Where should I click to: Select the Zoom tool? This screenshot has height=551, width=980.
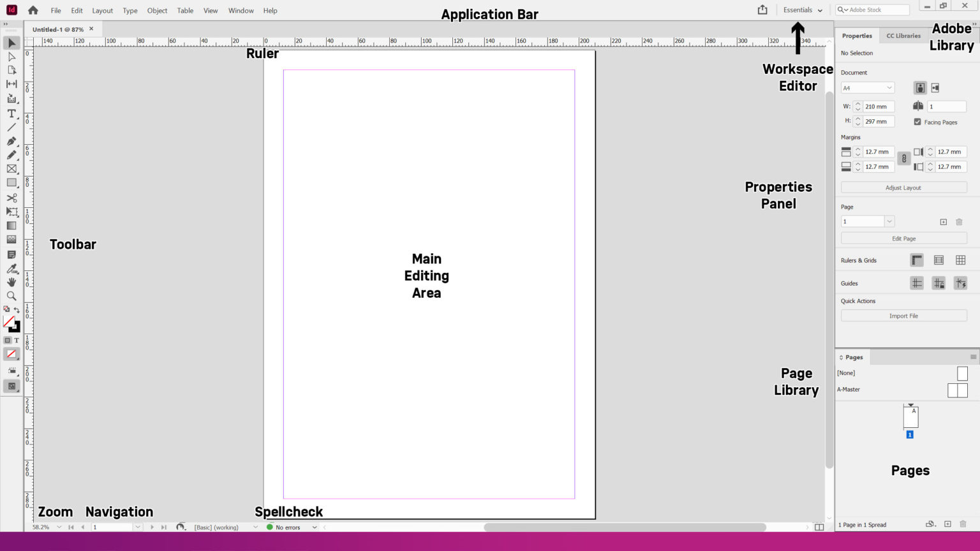click(x=11, y=295)
